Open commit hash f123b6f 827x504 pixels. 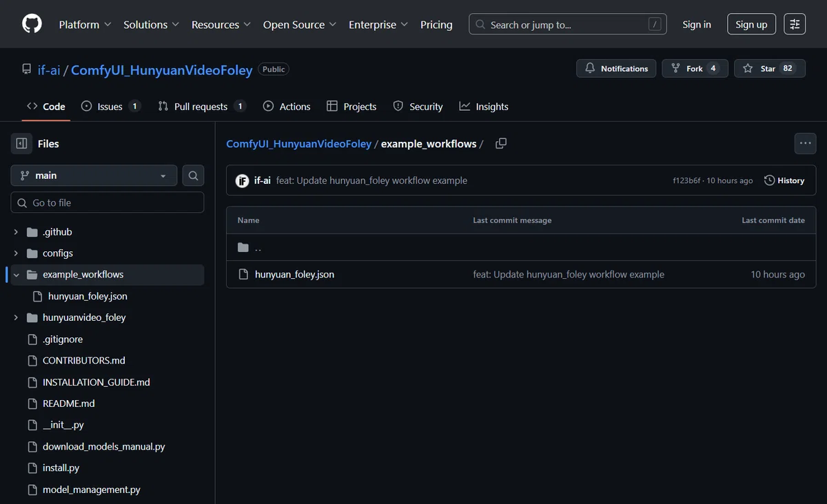click(686, 180)
